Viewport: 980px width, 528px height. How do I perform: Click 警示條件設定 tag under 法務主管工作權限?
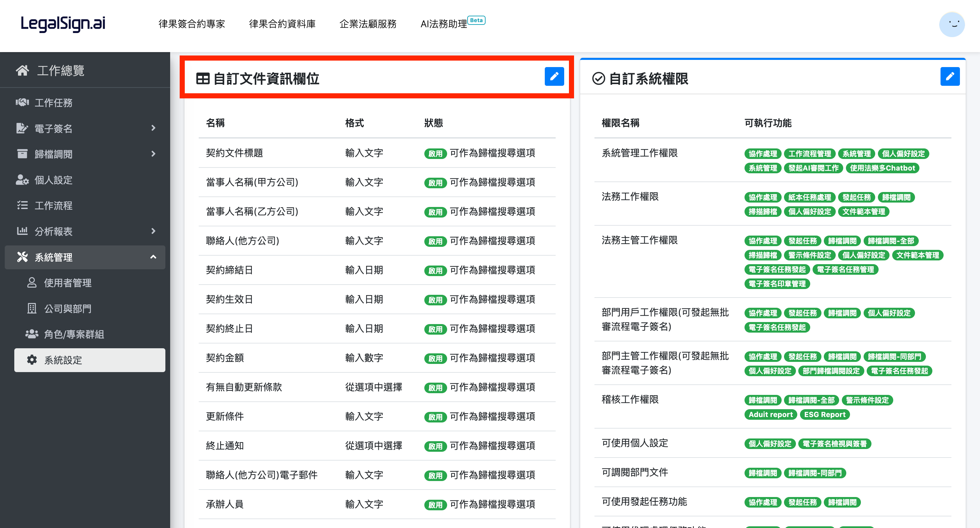810,255
